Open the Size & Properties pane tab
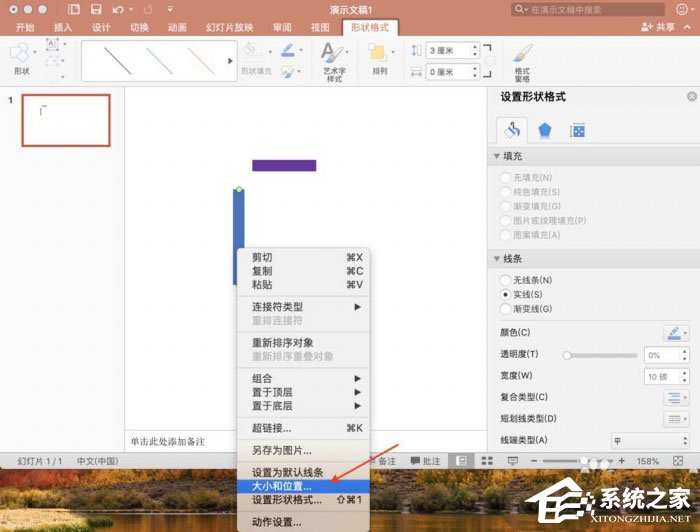 (577, 131)
